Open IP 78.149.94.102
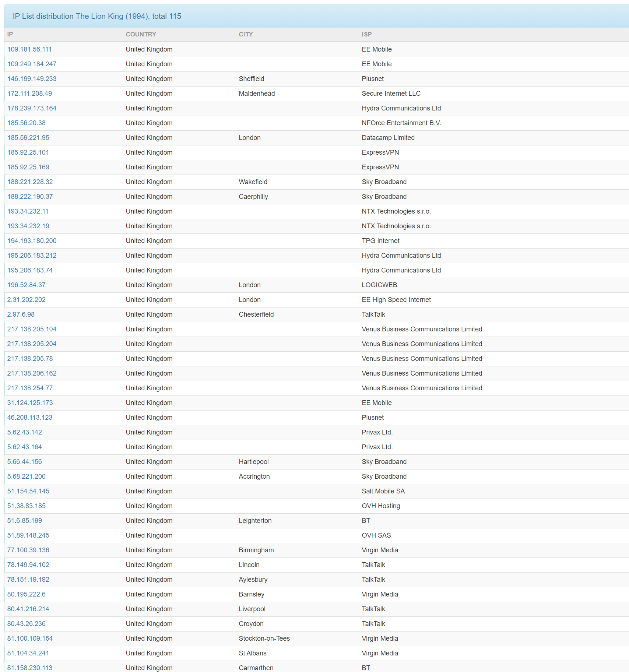Screen dimensions: 629x672 coord(28,565)
